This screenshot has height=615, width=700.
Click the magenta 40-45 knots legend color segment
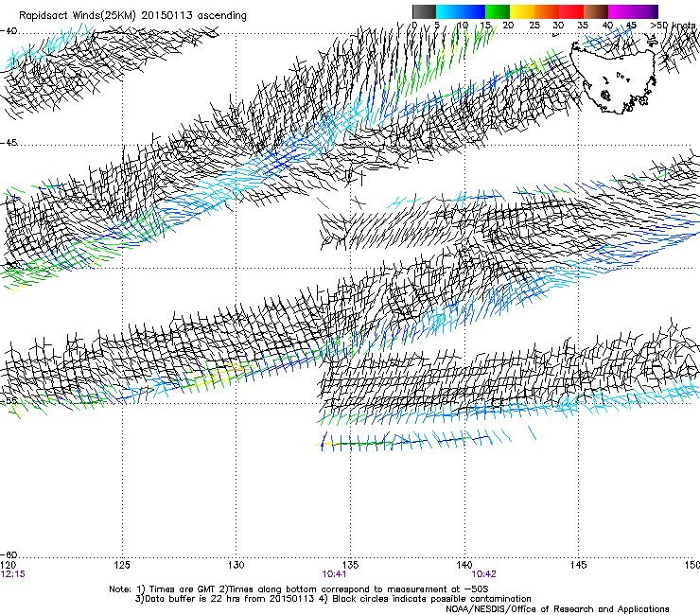coord(621,11)
